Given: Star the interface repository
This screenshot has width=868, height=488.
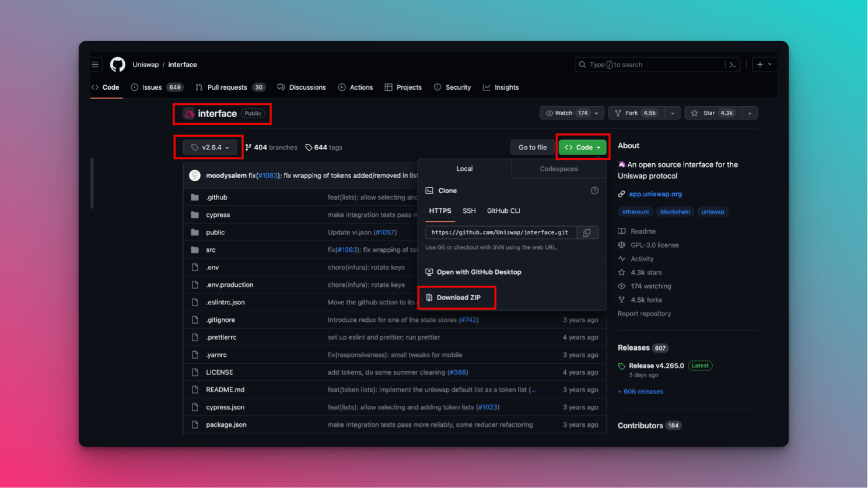Looking at the screenshot, I should [x=713, y=113].
